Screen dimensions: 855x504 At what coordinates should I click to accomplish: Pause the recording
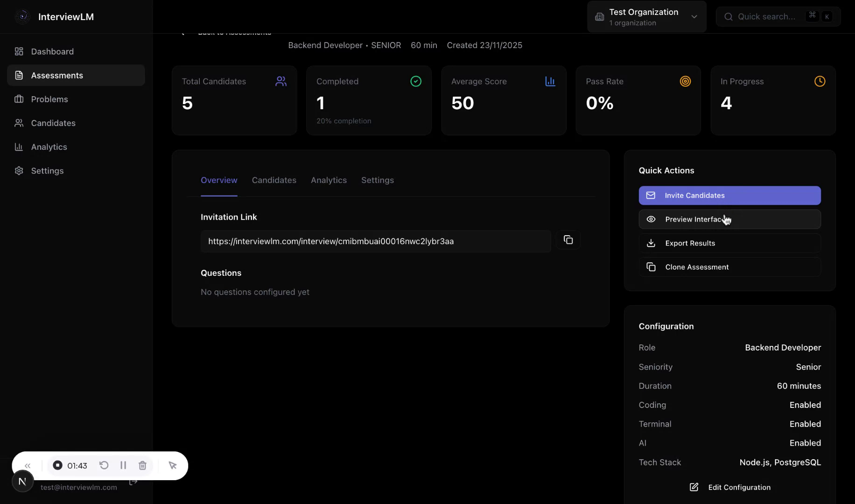(123, 465)
